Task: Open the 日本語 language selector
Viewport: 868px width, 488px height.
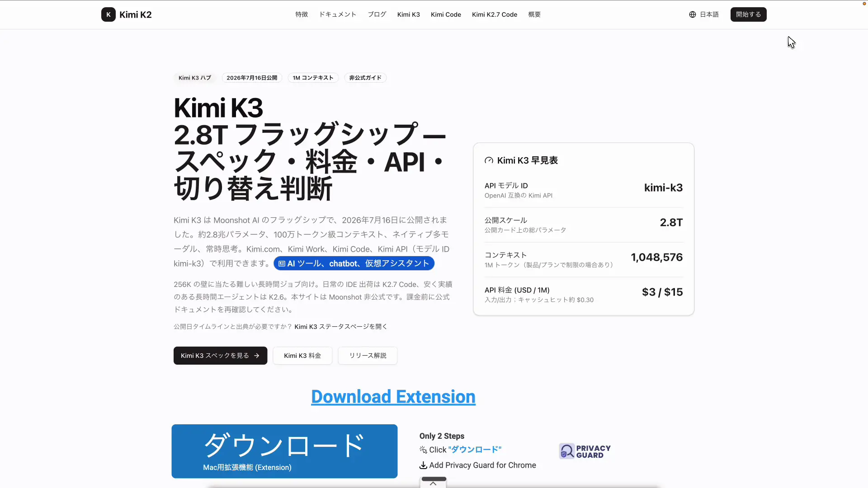Action: click(704, 14)
